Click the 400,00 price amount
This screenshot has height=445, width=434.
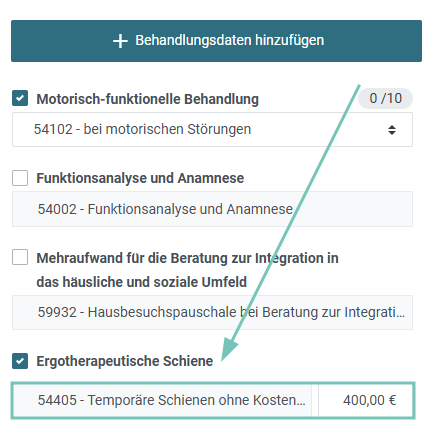(364, 400)
